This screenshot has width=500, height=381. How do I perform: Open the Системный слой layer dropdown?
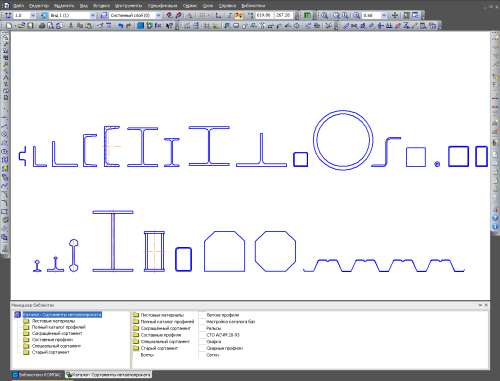coord(158,15)
